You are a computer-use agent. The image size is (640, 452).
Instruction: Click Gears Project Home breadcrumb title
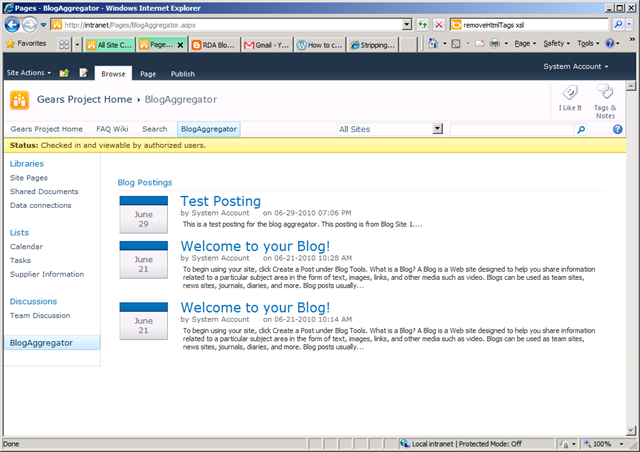[x=84, y=99]
